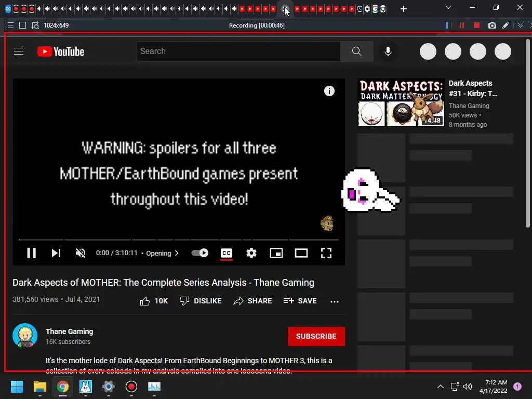Enter fullscreen video mode

326,253
